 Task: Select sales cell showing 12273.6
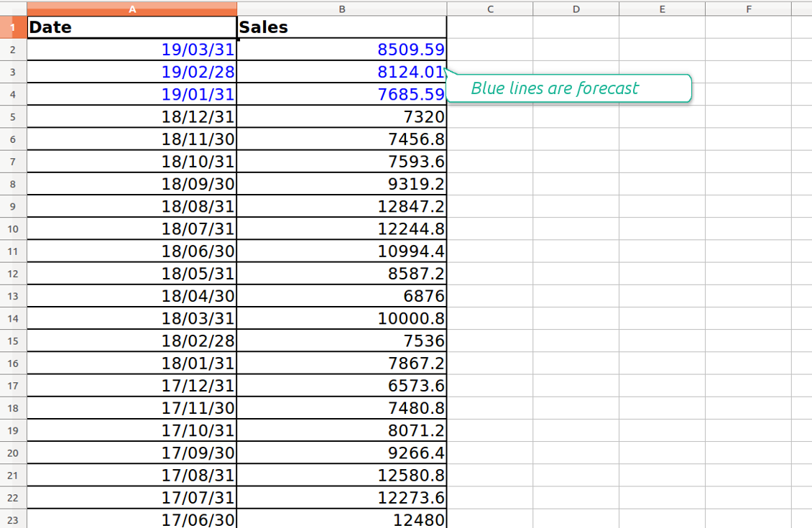[x=342, y=497]
